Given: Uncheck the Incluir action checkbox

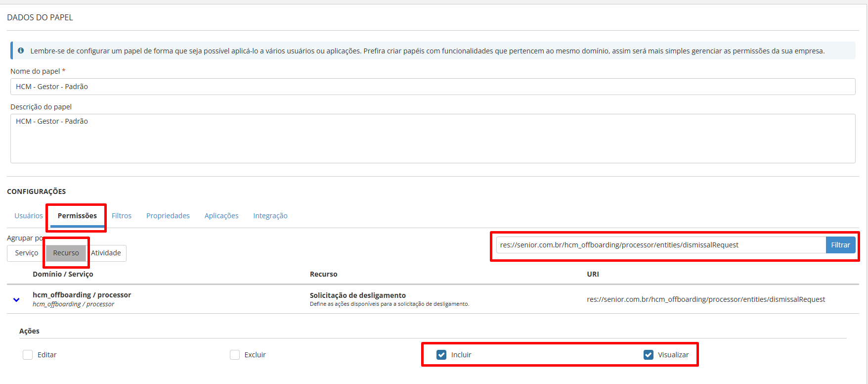Looking at the screenshot, I should tap(441, 355).
